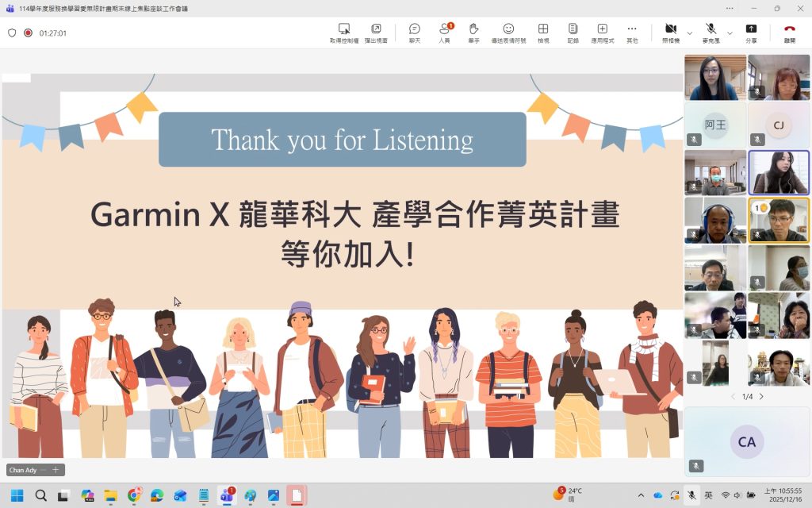Open the chat (聊天) panel
Image resolution: width=812 pixels, height=508 pixels.
tap(414, 33)
